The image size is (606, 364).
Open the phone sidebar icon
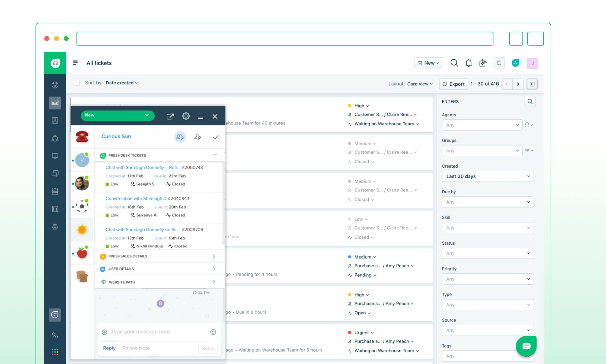click(x=55, y=336)
